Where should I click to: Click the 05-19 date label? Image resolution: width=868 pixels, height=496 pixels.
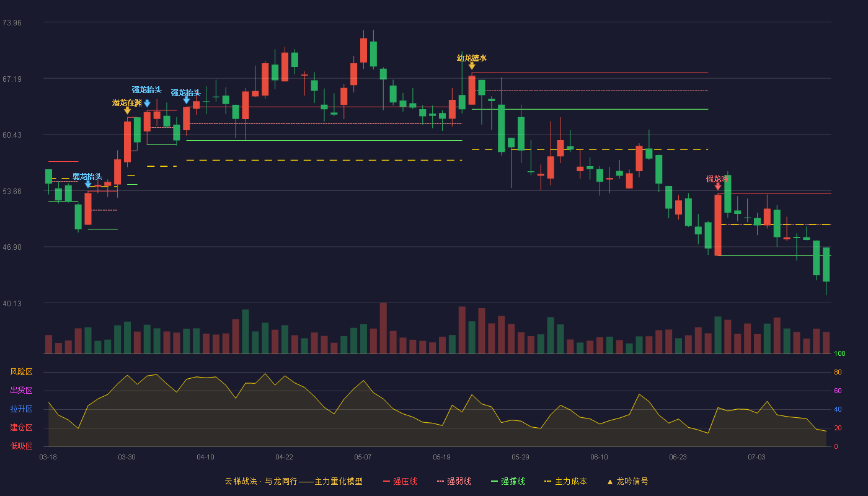pos(441,457)
